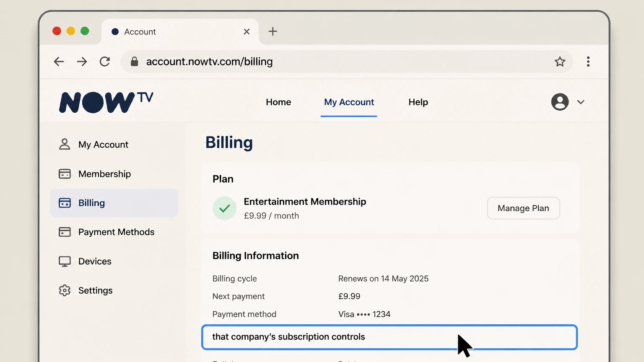644x362 pixels.
Task: Click the Settings gear icon in the sidebar
Action: (65, 290)
